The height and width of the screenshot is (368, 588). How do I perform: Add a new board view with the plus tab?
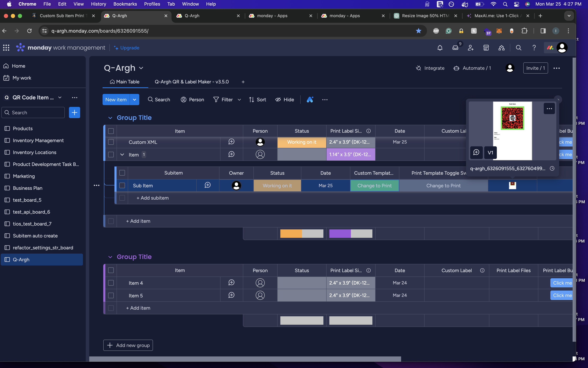243,82
